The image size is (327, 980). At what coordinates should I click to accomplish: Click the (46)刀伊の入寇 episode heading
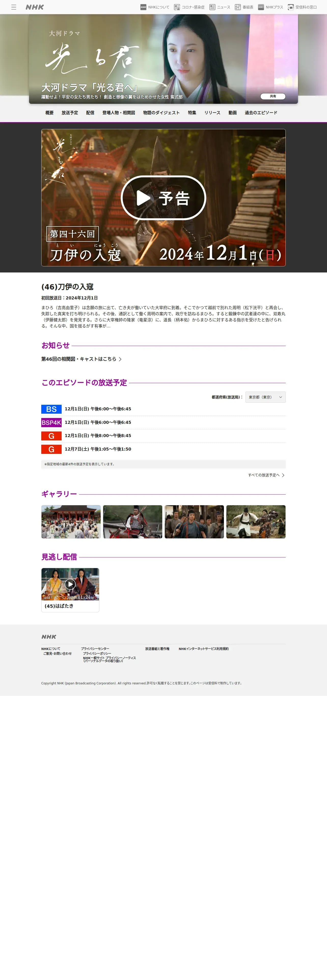coord(67,287)
